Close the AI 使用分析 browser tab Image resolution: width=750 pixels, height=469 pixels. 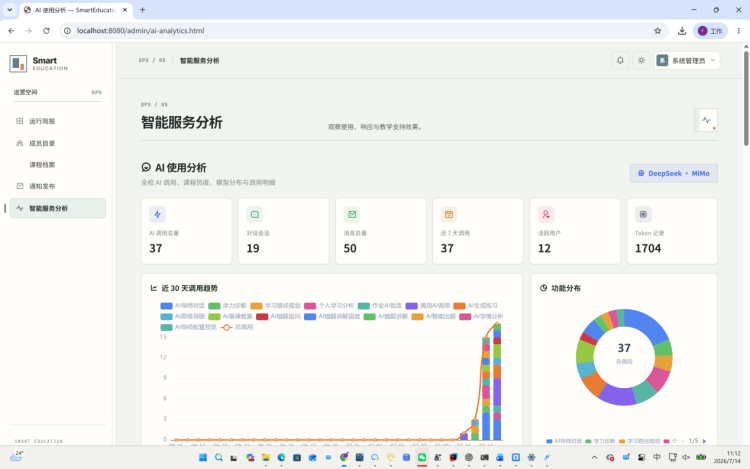pyautogui.click(x=125, y=10)
